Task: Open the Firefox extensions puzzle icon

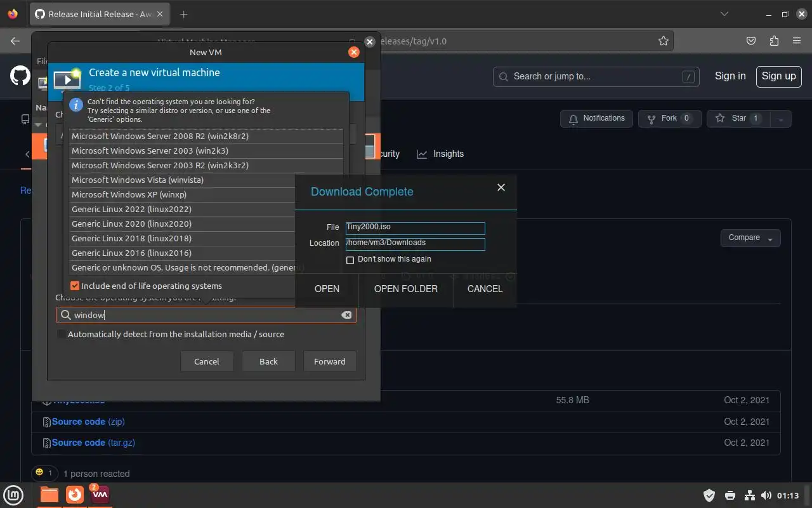Action: pos(774,41)
